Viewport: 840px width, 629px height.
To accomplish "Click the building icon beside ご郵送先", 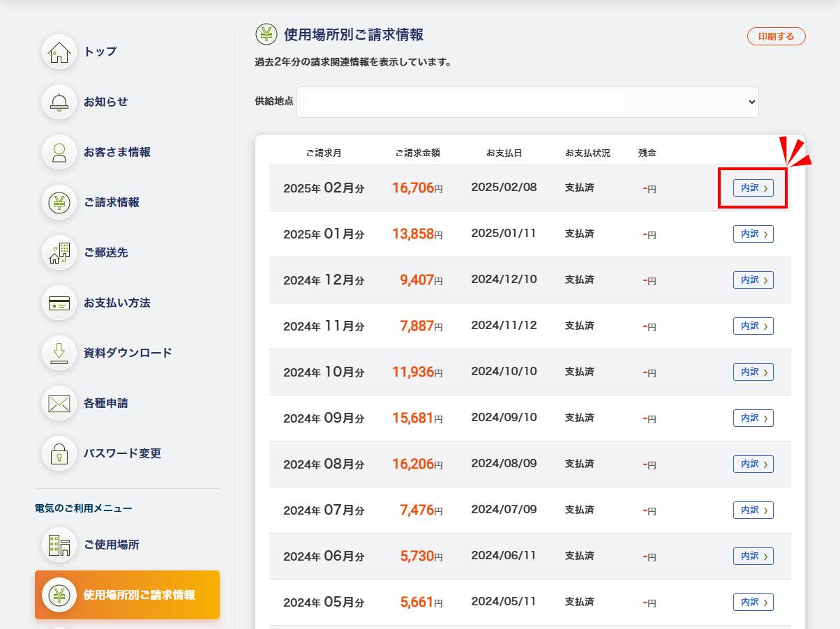I will point(59,252).
